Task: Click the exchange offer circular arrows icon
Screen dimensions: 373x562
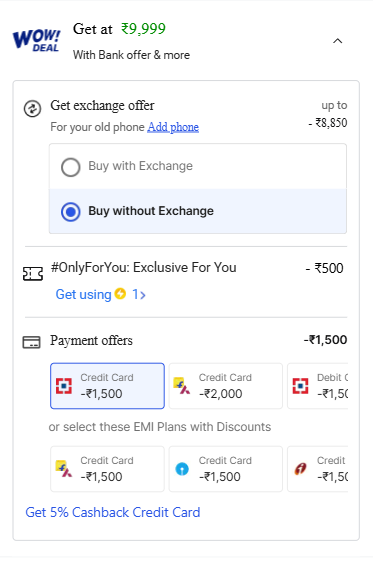Action: click(32, 108)
